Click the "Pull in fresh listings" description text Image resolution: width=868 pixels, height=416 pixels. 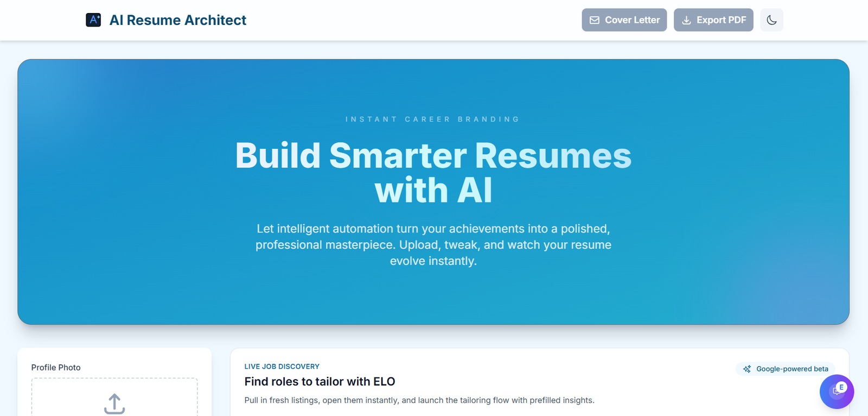419,400
